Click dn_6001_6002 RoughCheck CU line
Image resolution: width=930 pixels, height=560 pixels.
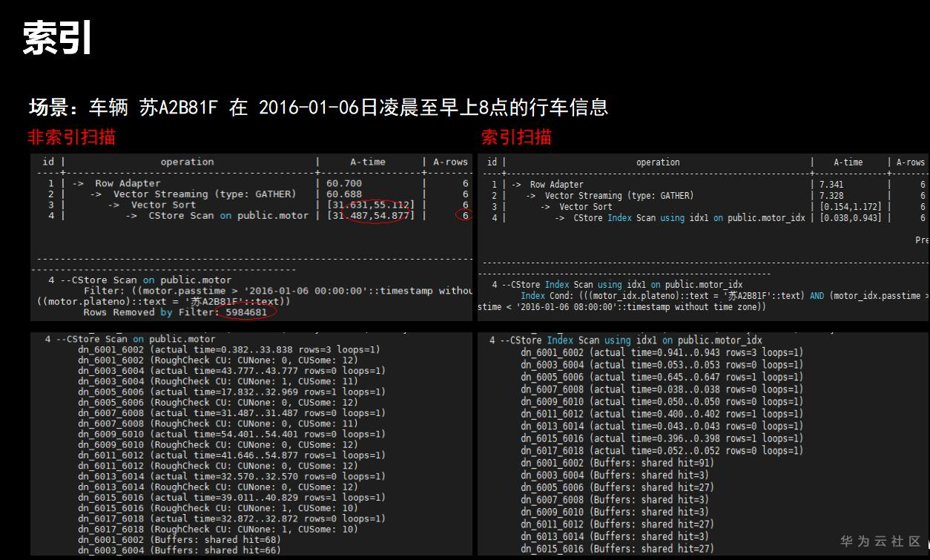point(217,360)
